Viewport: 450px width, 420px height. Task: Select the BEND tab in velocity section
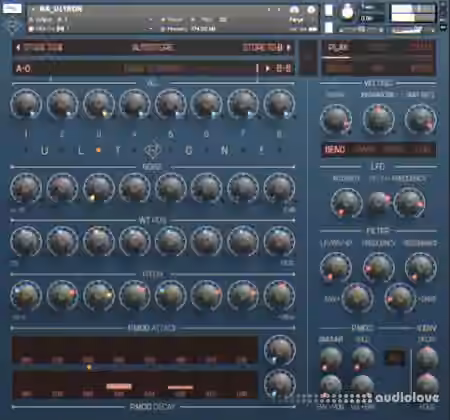coord(335,149)
